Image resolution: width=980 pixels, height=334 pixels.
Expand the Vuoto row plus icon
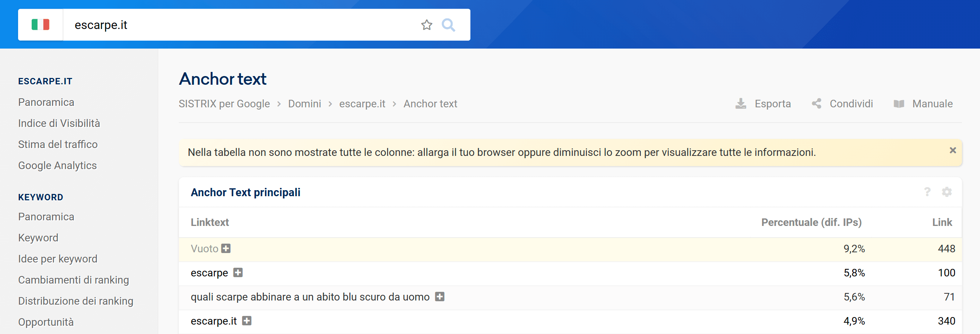226,249
